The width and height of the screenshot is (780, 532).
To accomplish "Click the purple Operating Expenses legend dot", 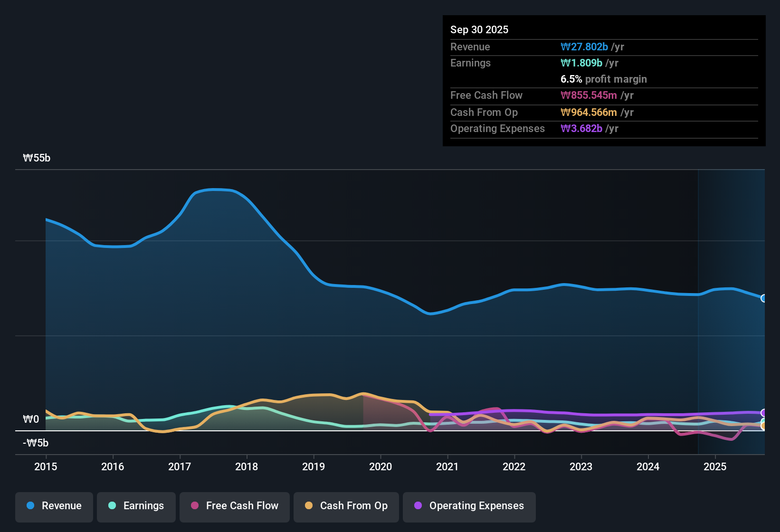I will tap(418, 505).
